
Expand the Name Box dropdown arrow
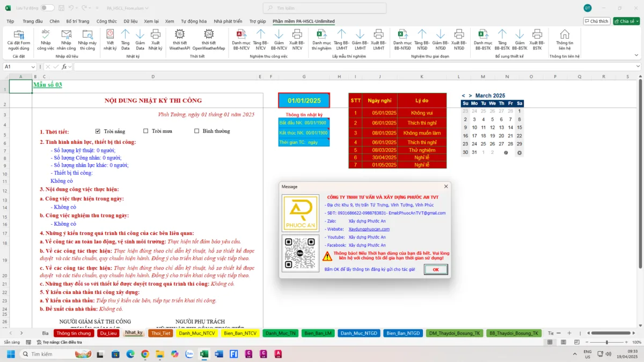click(33, 67)
